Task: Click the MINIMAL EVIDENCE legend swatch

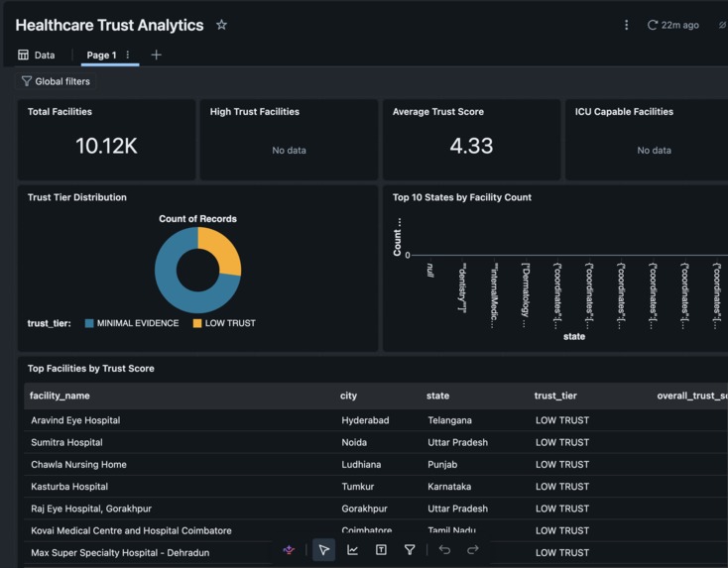Action: (89, 323)
